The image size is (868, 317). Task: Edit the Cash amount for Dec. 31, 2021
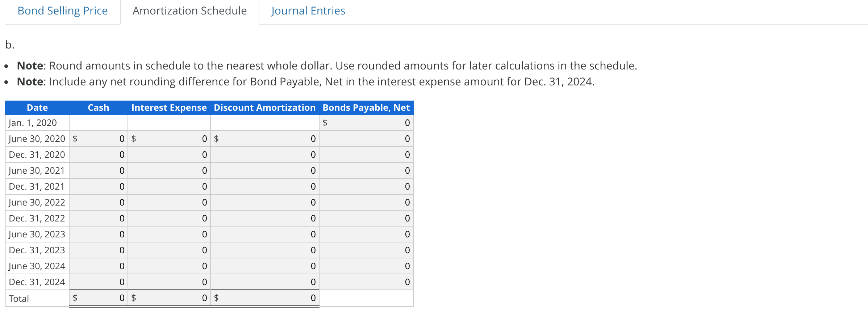(x=98, y=186)
